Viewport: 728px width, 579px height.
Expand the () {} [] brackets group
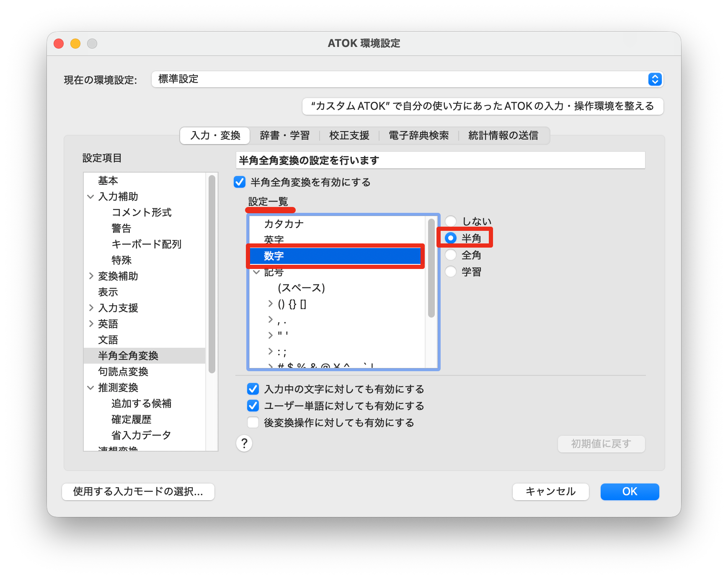(270, 304)
